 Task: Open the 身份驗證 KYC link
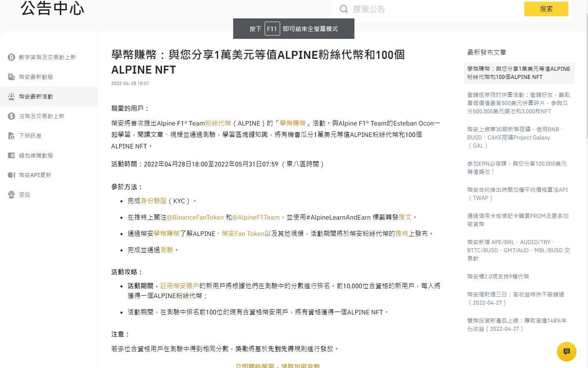(x=154, y=201)
